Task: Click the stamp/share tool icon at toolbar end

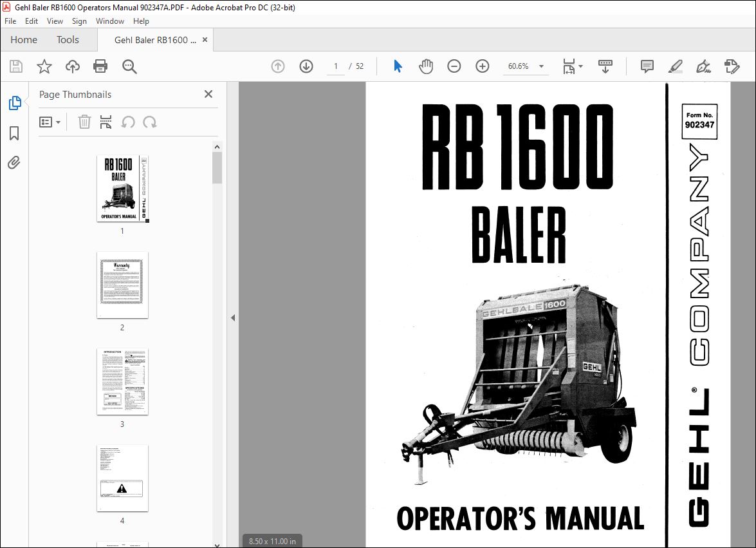Action: pos(732,66)
